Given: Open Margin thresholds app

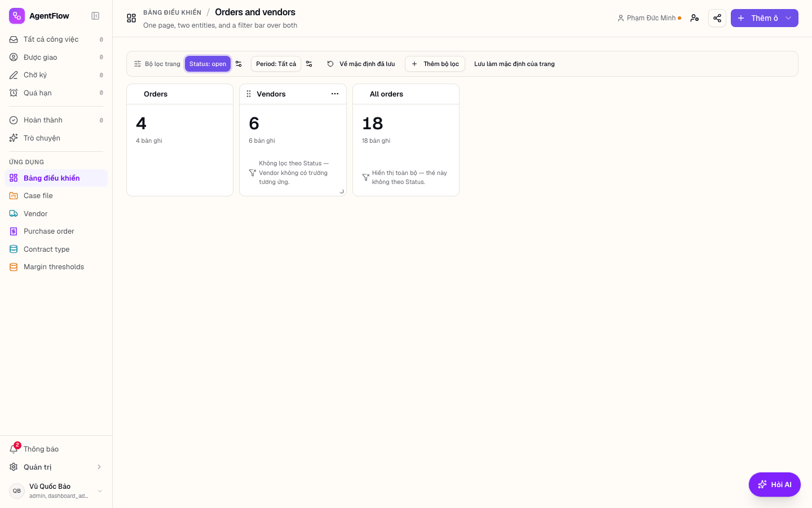Looking at the screenshot, I should pos(56,267).
